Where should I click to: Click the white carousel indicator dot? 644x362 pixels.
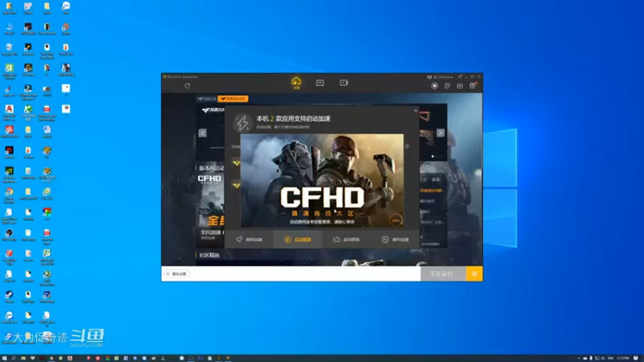432,156
